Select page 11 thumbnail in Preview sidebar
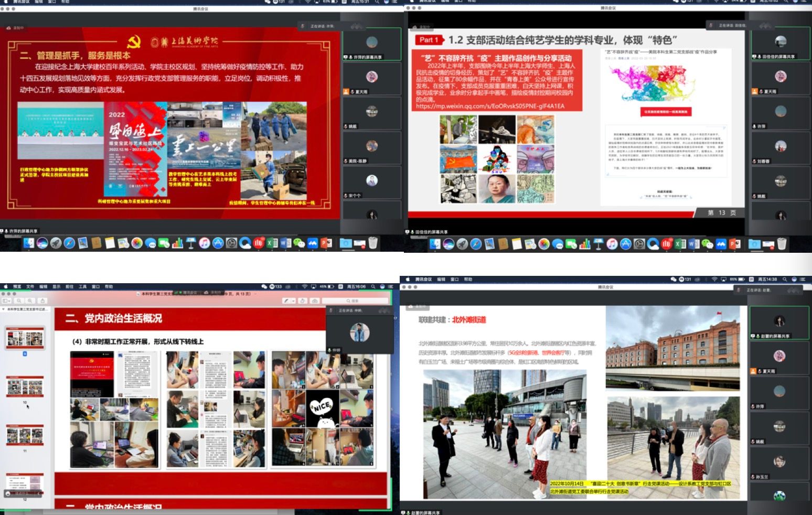Image resolution: width=812 pixels, height=515 pixels. (x=25, y=435)
